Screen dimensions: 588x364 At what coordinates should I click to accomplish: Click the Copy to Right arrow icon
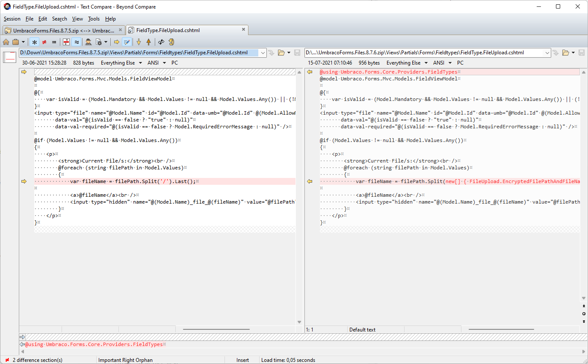pos(116,42)
